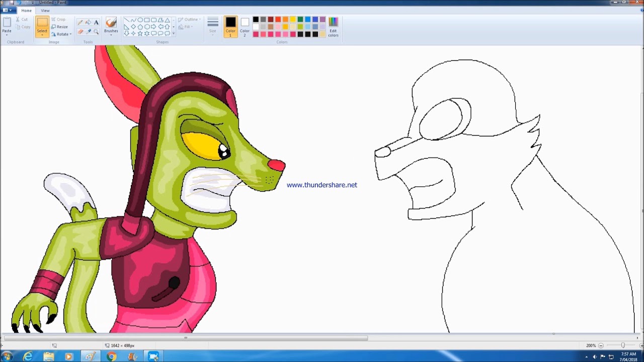Switch to the View tab
This screenshot has height=362, width=644.
point(45,10)
